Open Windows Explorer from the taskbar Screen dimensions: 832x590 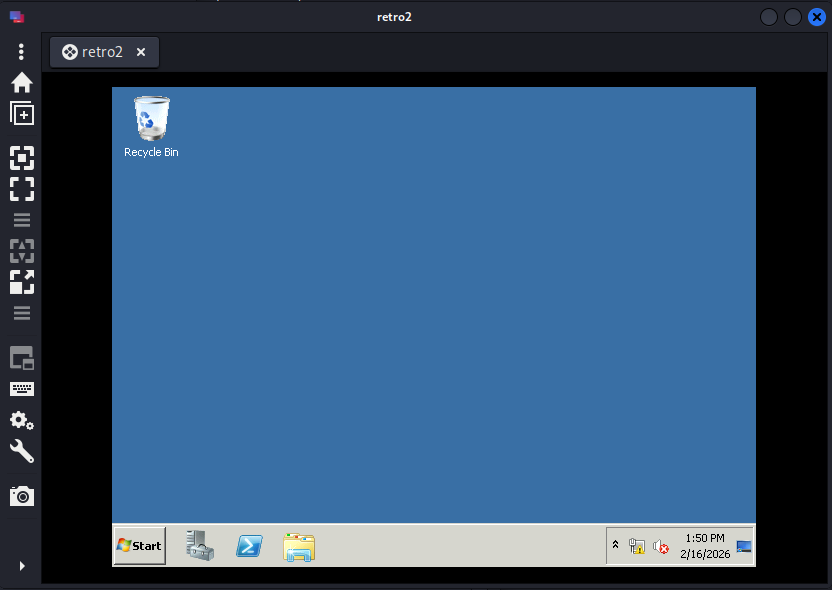pos(299,546)
